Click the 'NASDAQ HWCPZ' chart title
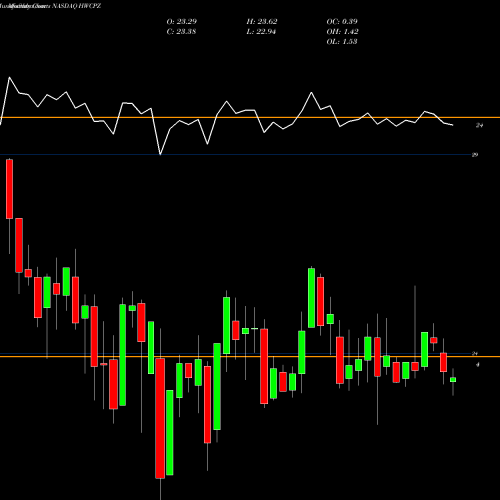 [77, 6]
